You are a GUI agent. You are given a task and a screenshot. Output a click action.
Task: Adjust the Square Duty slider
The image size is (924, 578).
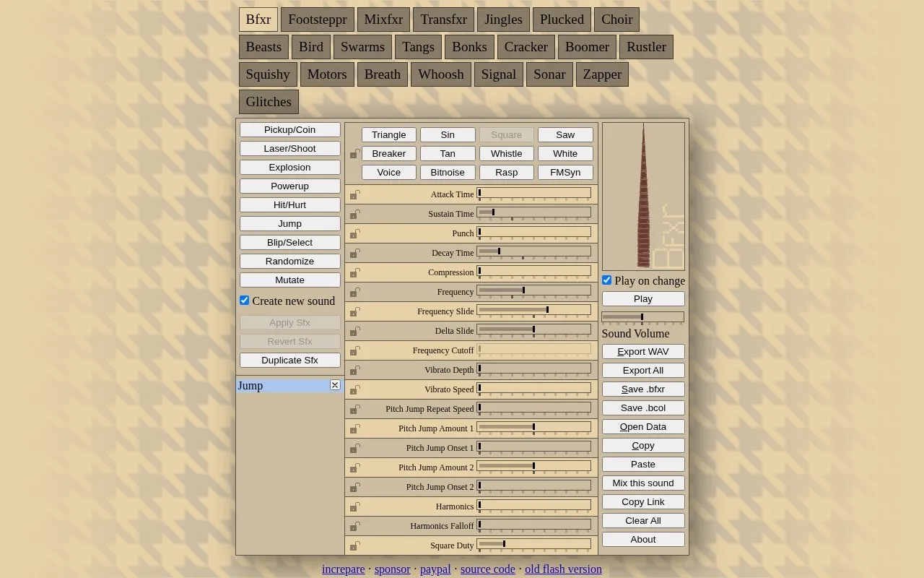coord(534,545)
